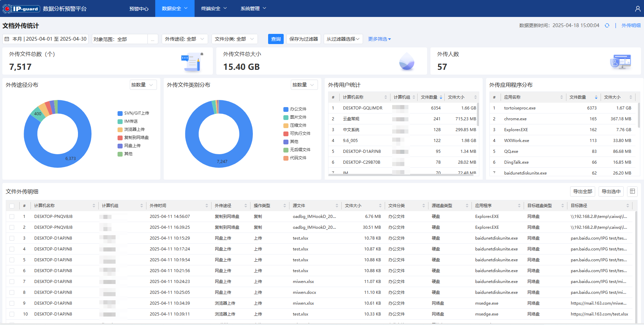Toggle SVN/GIT上传 legend swatch
This screenshot has height=325, width=644.
tap(120, 113)
